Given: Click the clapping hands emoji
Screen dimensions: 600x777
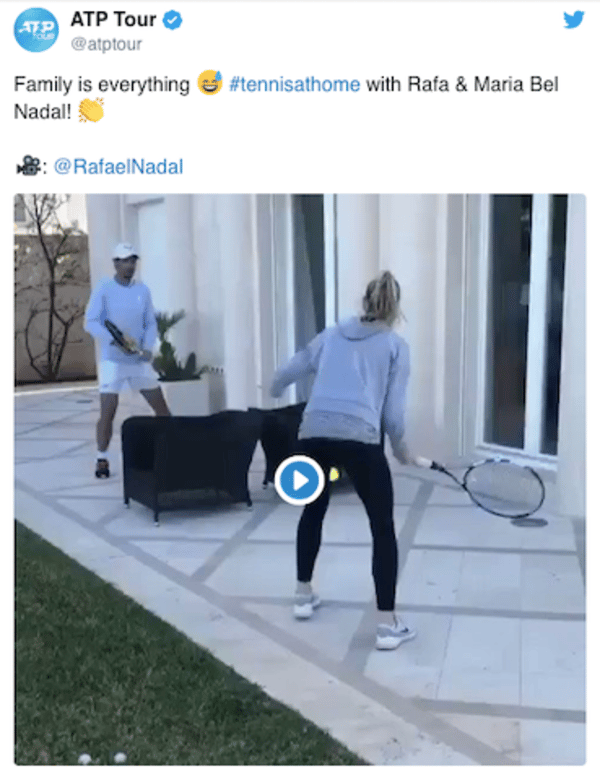Looking at the screenshot, I should (x=91, y=110).
